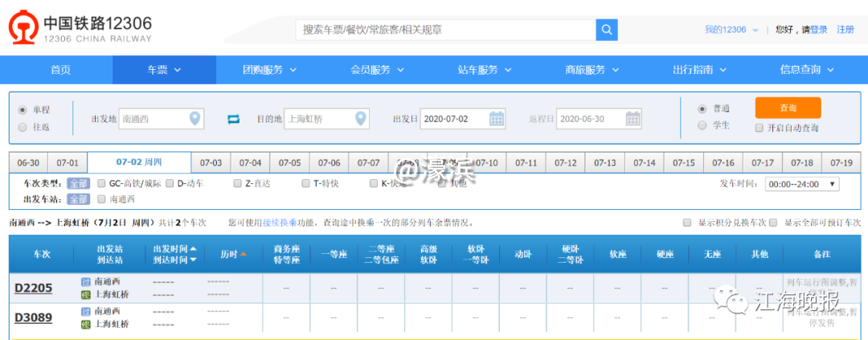868x340 pixels.
Task: Enable the 开启自动查询 checkbox
Action: point(759,128)
